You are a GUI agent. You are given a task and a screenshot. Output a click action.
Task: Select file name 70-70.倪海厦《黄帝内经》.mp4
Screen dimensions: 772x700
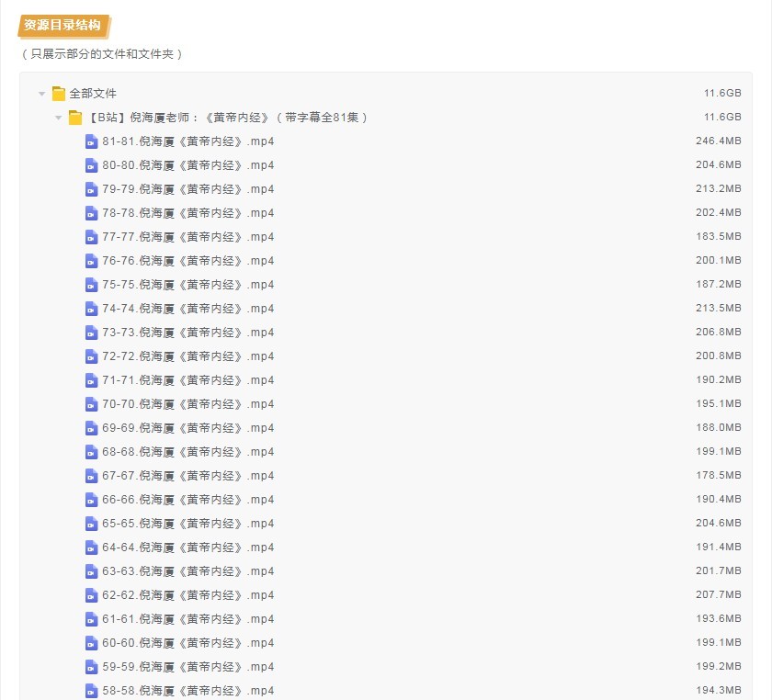tap(188, 404)
